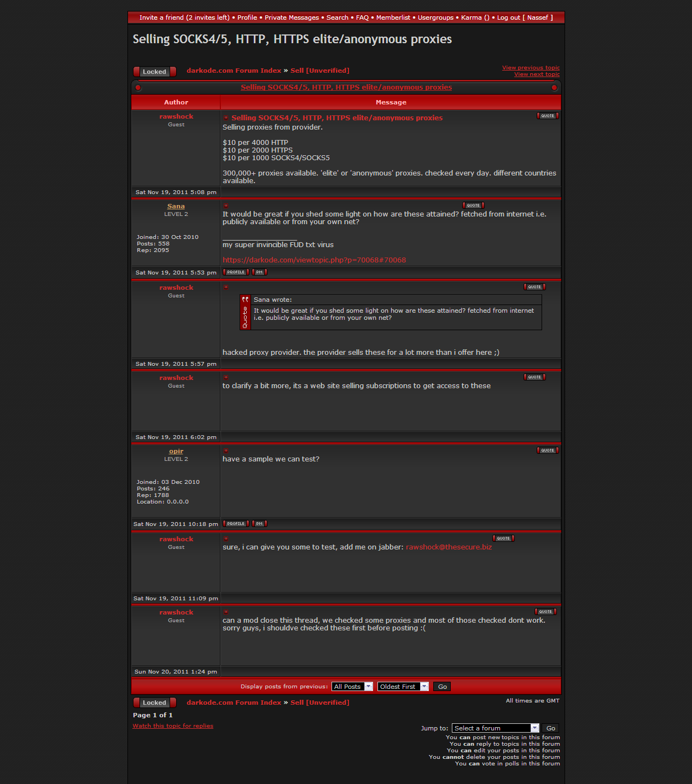Open the Sell [Unverified] breadcrumb at top

coord(319,71)
